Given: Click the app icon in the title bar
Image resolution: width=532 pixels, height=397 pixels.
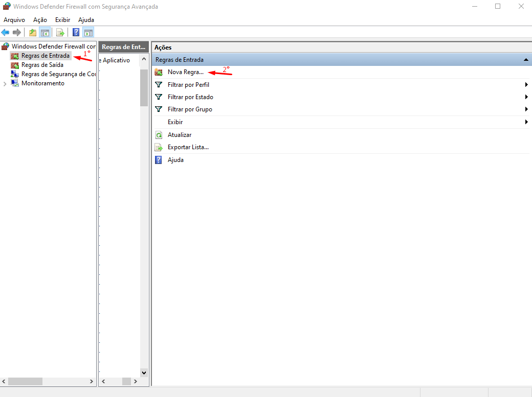Looking at the screenshot, I should pos(7,6).
